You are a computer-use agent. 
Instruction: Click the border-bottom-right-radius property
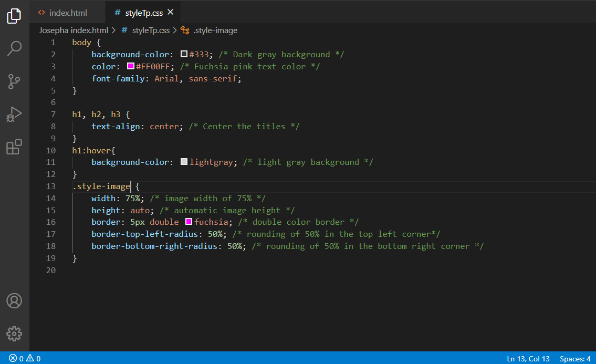pos(154,246)
